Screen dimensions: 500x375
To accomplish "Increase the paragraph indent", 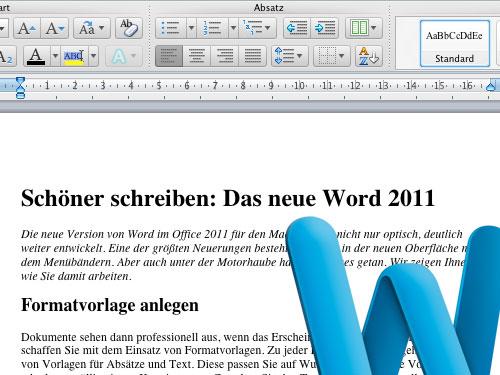I will click(325, 28).
